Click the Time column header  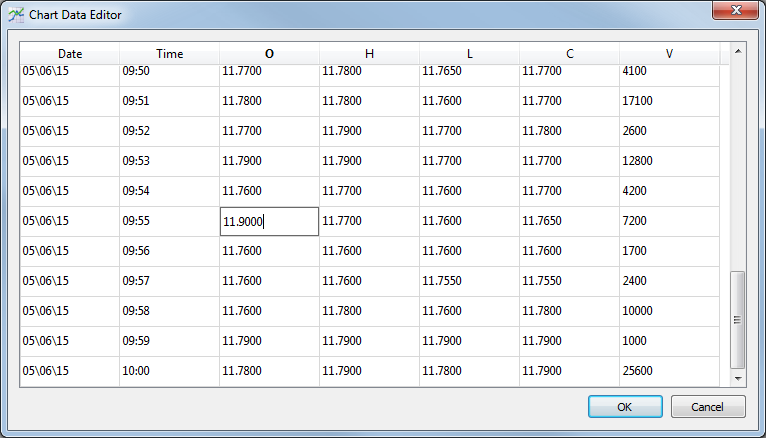[x=169, y=54]
